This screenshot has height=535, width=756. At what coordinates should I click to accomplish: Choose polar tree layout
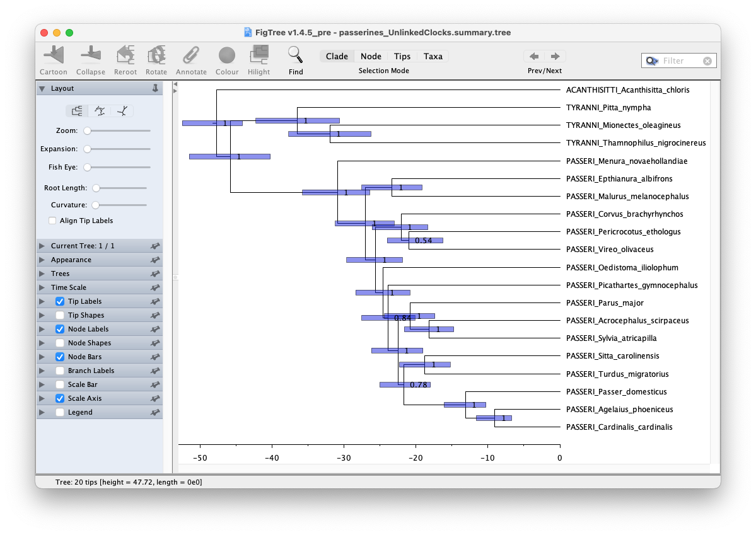100,112
